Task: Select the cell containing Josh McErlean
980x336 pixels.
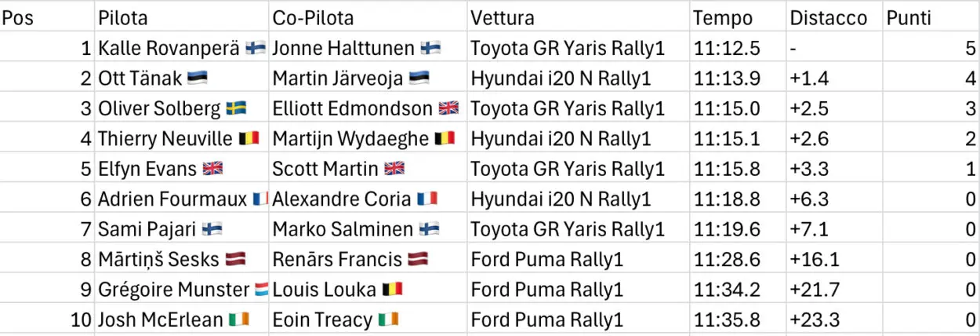Action: tap(182, 320)
